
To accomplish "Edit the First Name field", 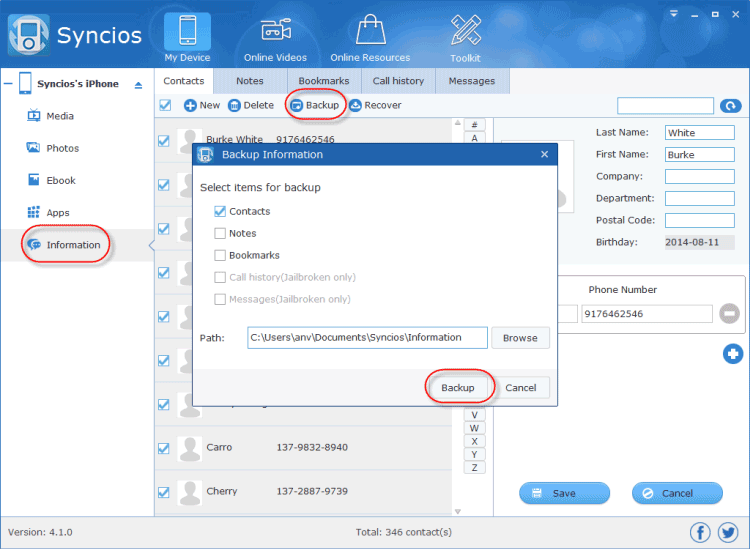I will coord(699,154).
